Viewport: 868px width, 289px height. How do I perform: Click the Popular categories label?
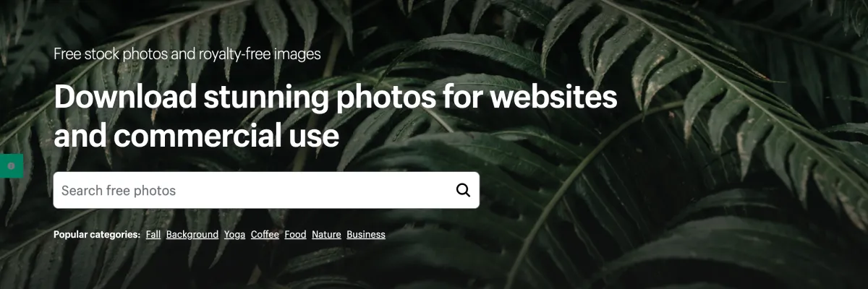tap(97, 235)
